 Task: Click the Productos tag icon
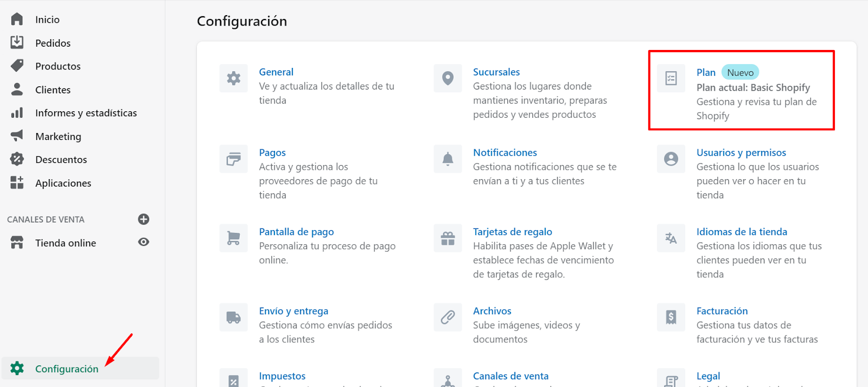click(17, 66)
